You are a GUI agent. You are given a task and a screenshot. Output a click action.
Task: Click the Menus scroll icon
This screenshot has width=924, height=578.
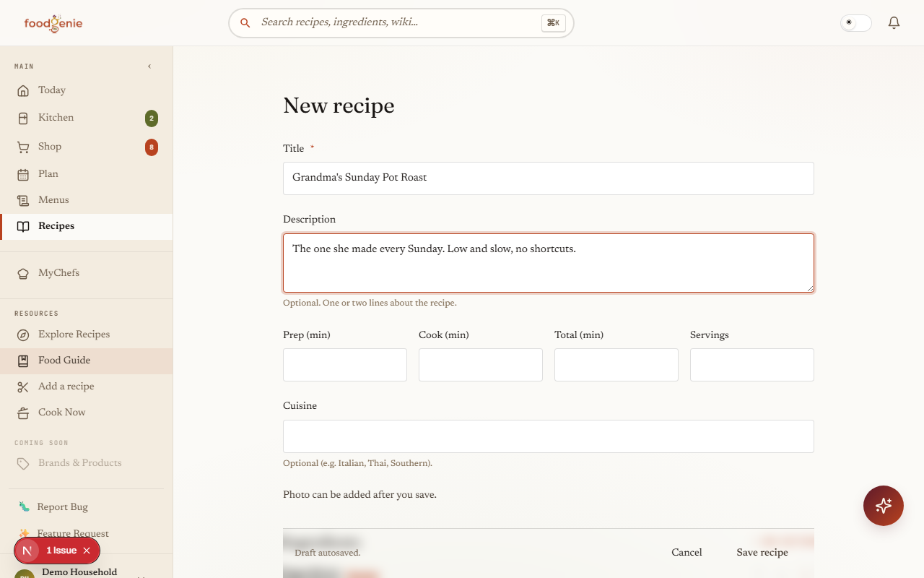coord(23,200)
